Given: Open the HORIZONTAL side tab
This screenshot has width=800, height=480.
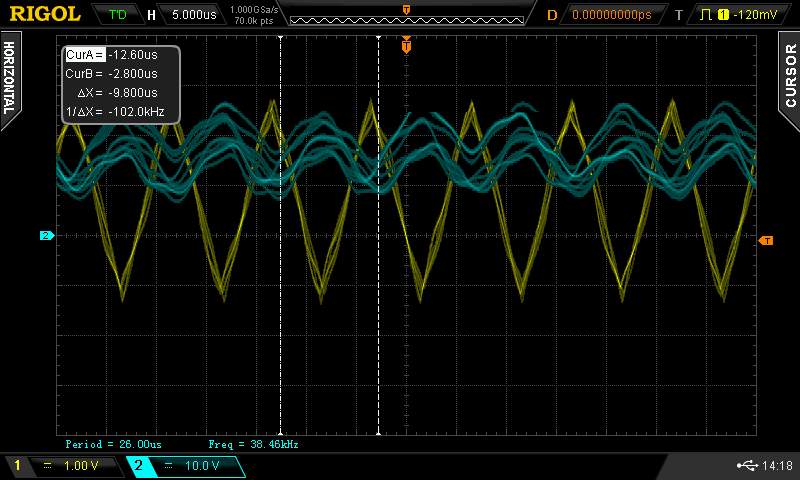Looking at the screenshot, I should click(x=9, y=77).
